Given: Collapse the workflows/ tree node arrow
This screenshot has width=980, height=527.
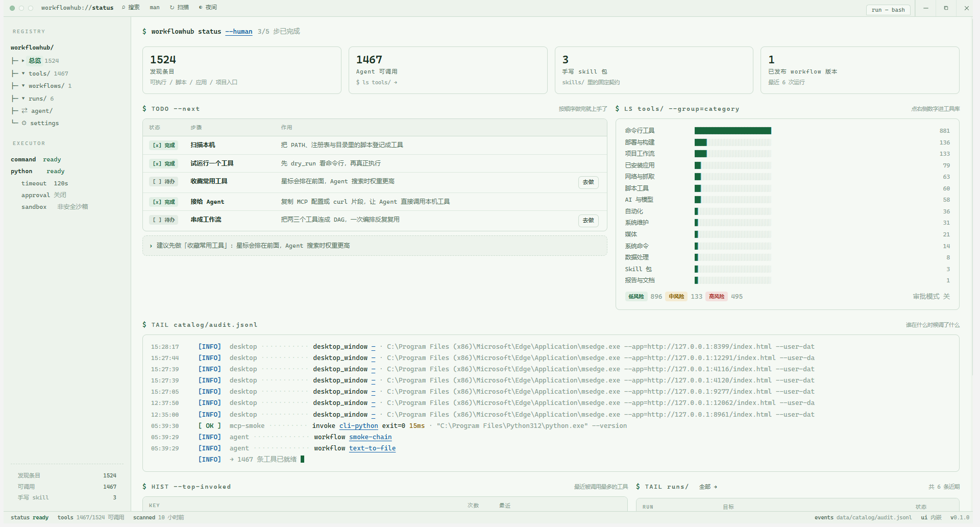Looking at the screenshot, I should click(x=23, y=86).
